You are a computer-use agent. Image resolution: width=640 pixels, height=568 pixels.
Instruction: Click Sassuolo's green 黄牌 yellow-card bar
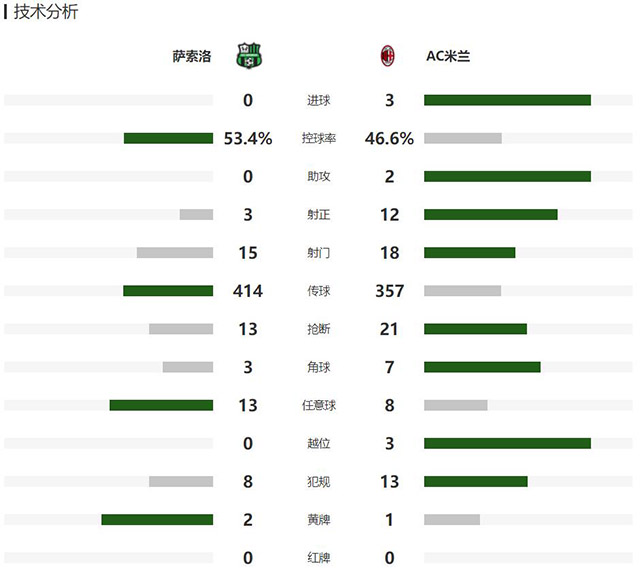click(x=157, y=519)
